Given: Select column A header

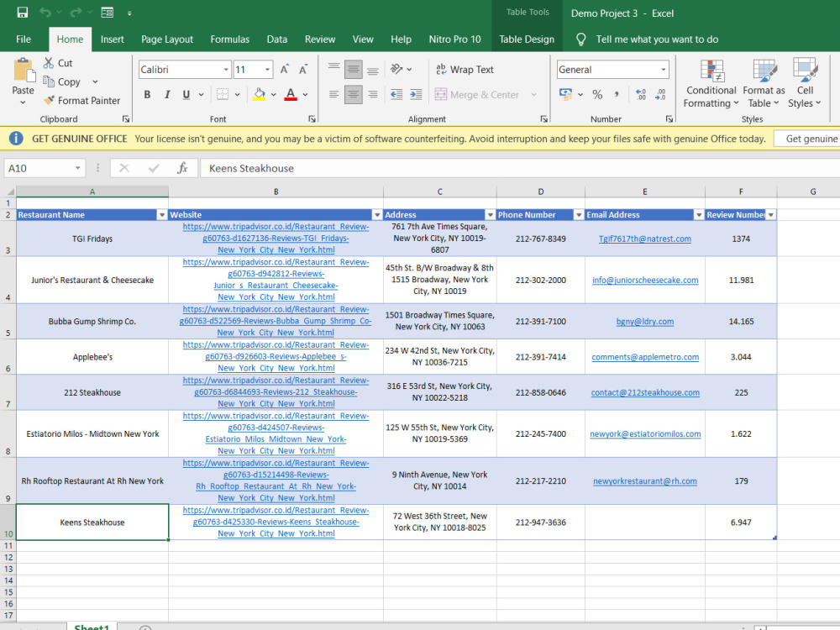Looking at the screenshot, I should 92,192.
